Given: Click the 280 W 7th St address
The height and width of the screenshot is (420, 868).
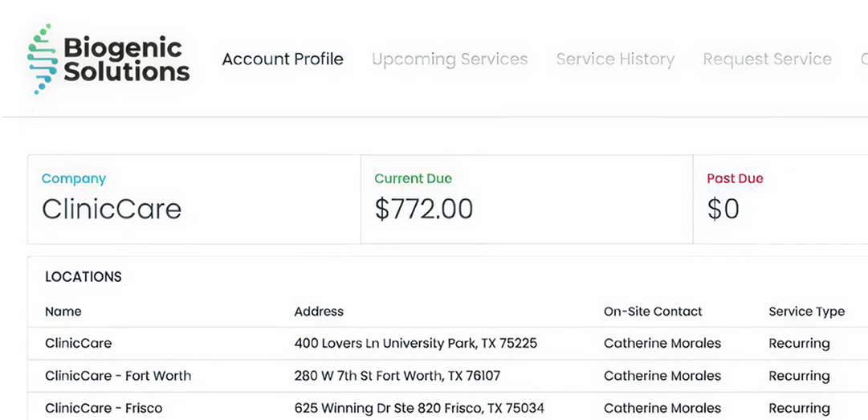Looking at the screenshot, I should (397, 376).
